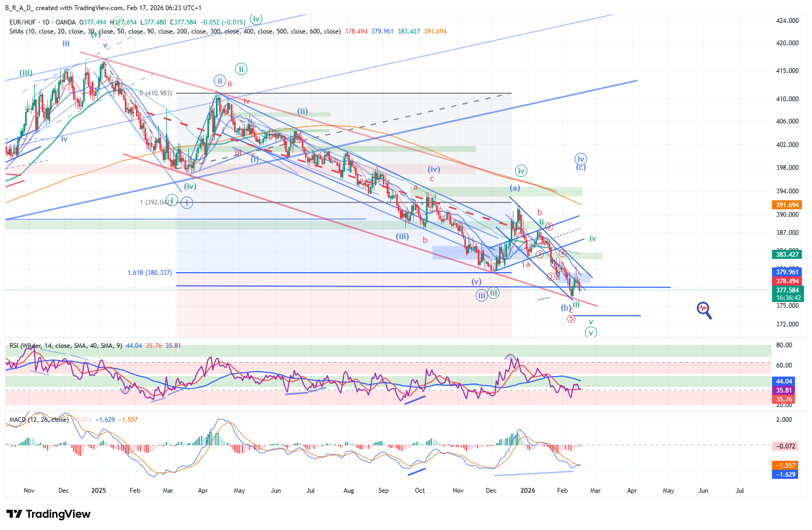Click the green 383.427 SMA price tag
The height and width of the screenshot is (530, 812).
pyautogui.click(x=787, y=255)
